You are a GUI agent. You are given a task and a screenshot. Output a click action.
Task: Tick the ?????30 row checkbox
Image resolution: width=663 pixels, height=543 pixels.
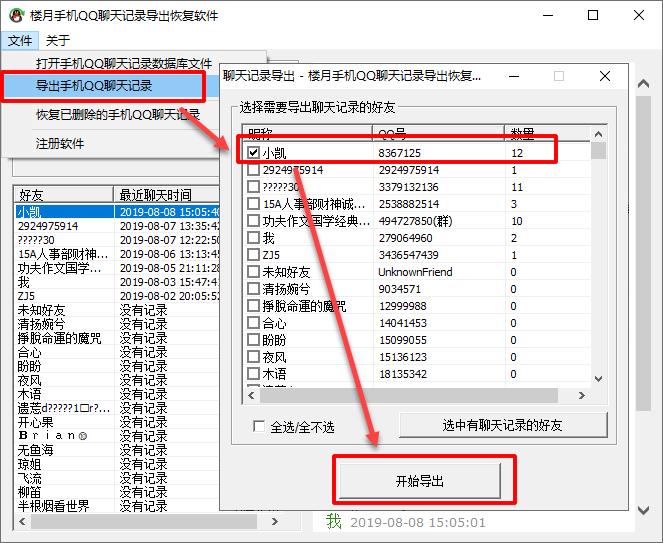click(253, 186)
